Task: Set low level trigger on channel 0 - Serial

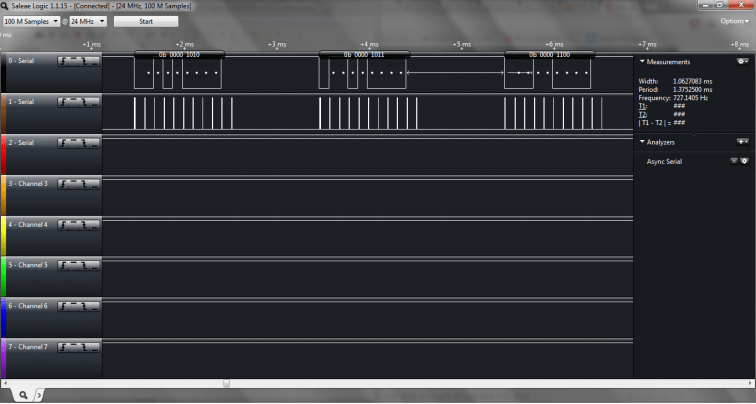Action: tap(94, 61)
